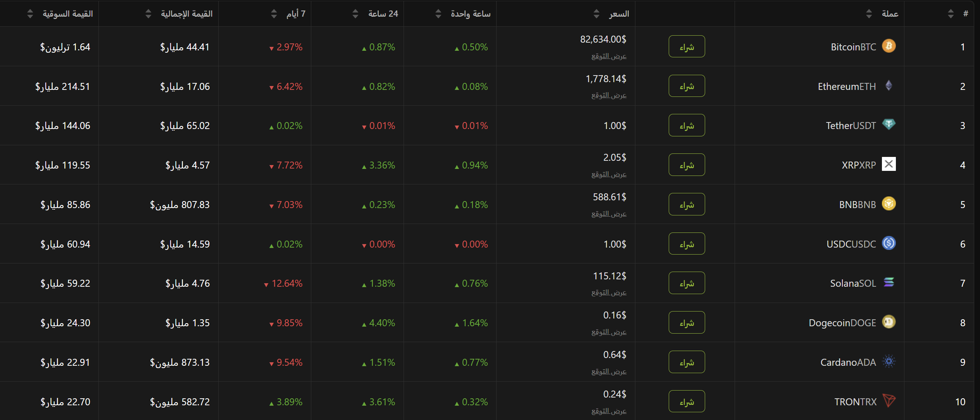Sort by 24 ساعة column arrows
This screenshot has width=980, height=420.
(x=355, y=14)
